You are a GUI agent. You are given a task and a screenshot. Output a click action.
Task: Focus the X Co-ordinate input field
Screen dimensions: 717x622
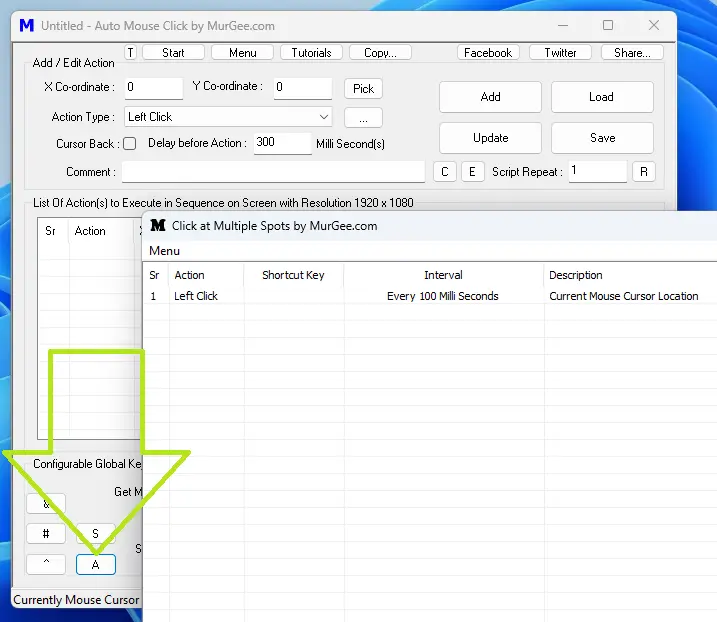click(x=154, y=88)
